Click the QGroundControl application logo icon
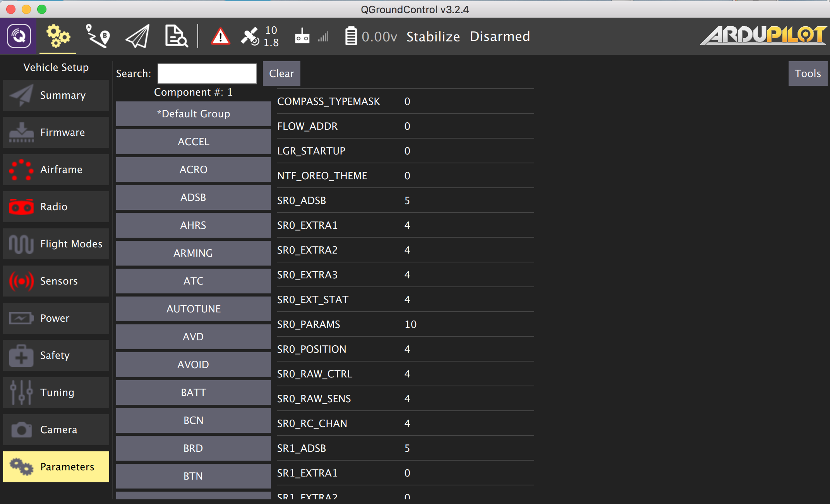 (x=18, y=36)
